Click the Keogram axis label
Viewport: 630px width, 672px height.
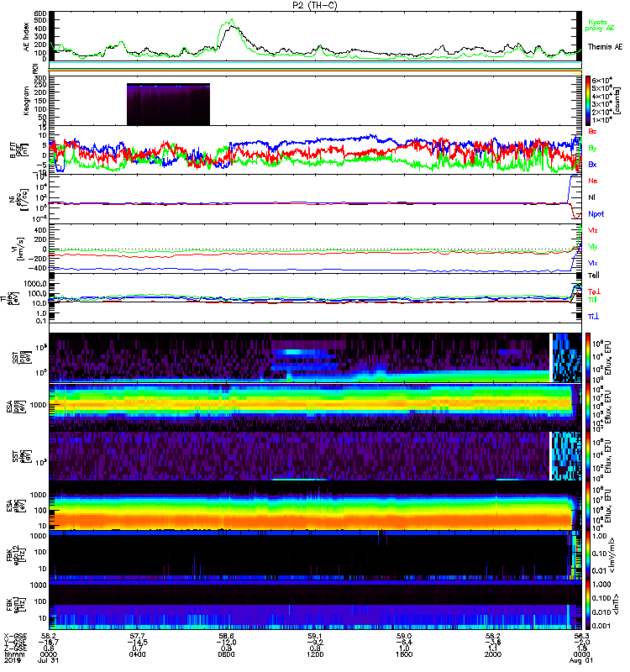[27, 101]
